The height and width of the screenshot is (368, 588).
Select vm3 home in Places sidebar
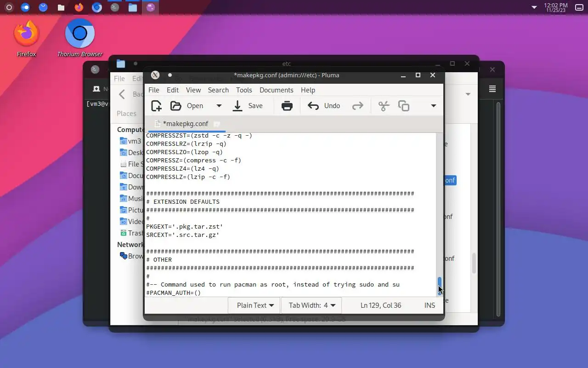pyautogui.click(x=130, y=141)
